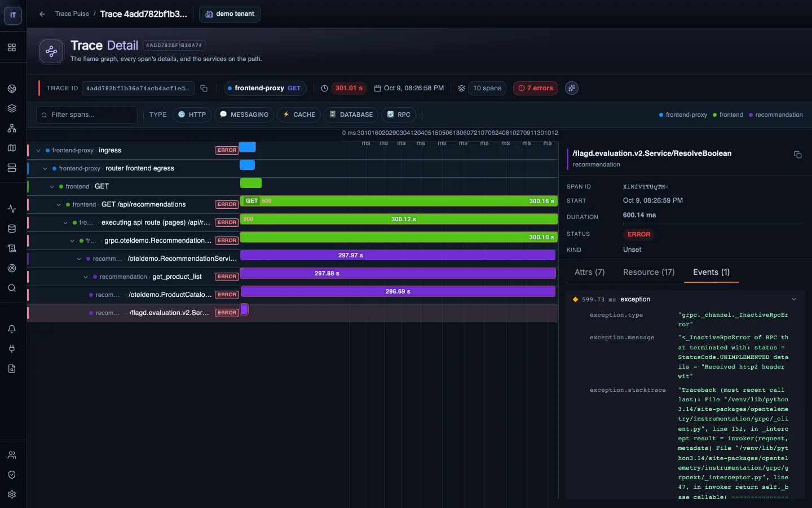Open the layers stack sidebar icon

click(12, 108)
